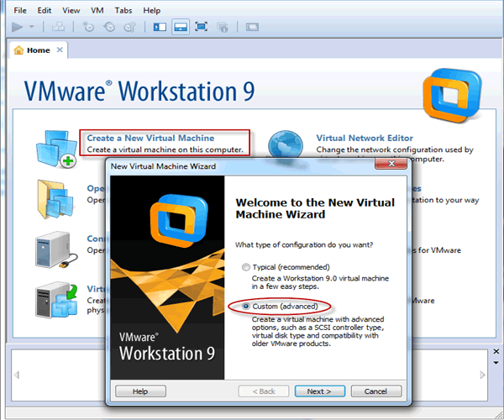
Task: Toggle the library sidebar view icon
Action: click(160, 27)
